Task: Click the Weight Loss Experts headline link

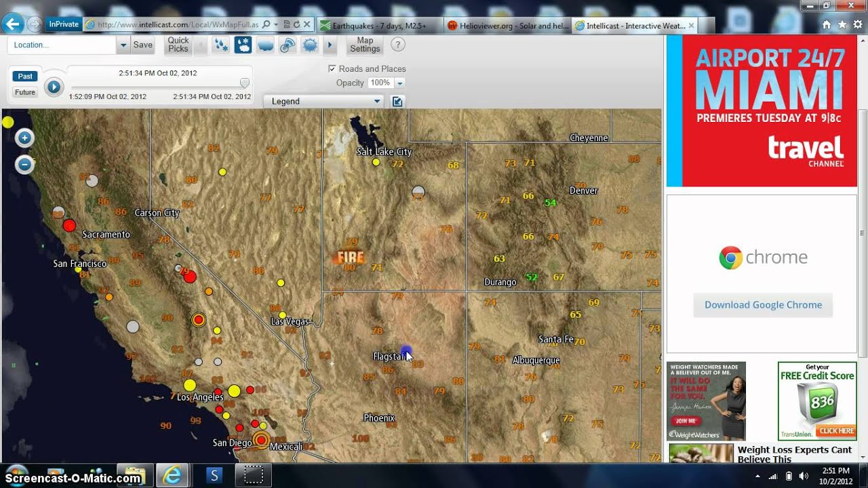Action: pos(794,454)
